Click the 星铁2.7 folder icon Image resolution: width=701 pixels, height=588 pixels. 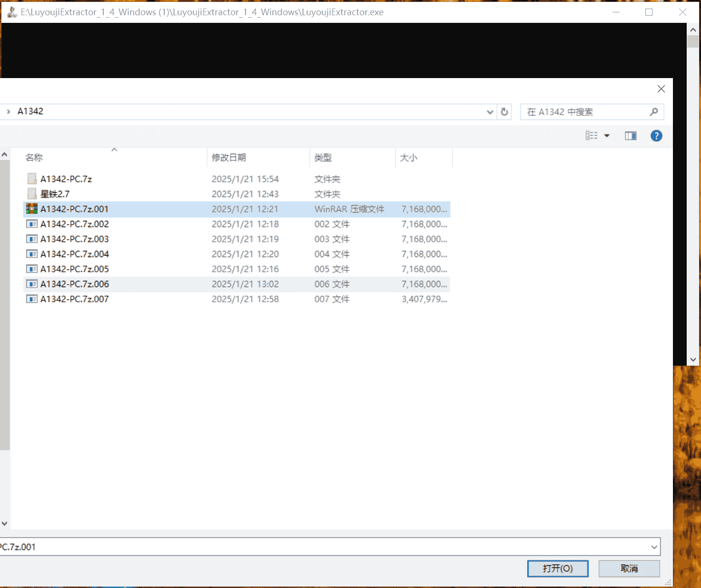pyautogui.click(x=32, y=194)
